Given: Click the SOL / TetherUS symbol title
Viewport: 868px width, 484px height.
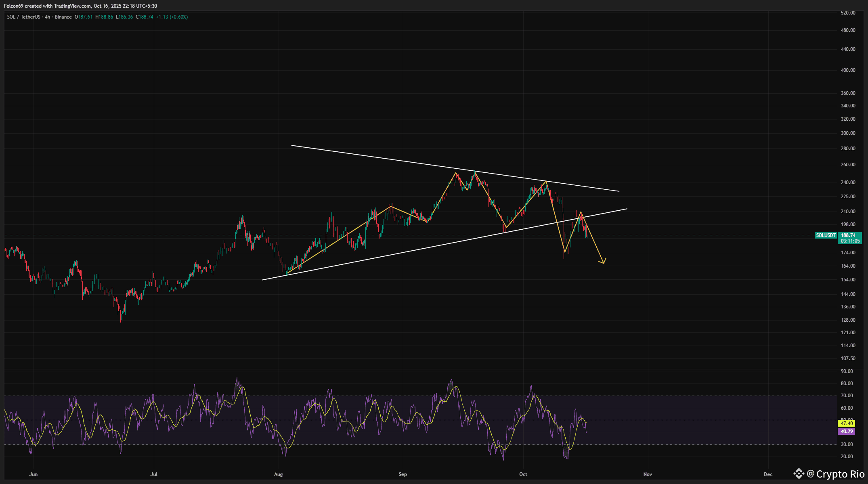Looking at the screenshot, I should click(x=23, y=17).
